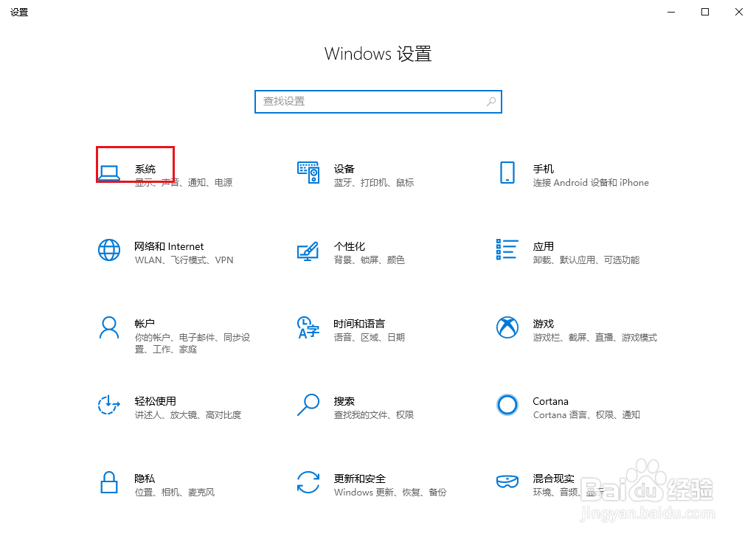This screenshot has height=539, width=756.
Task: Click 连接 Android 设备和 iPhone text
Action: [x=591, y=183]
